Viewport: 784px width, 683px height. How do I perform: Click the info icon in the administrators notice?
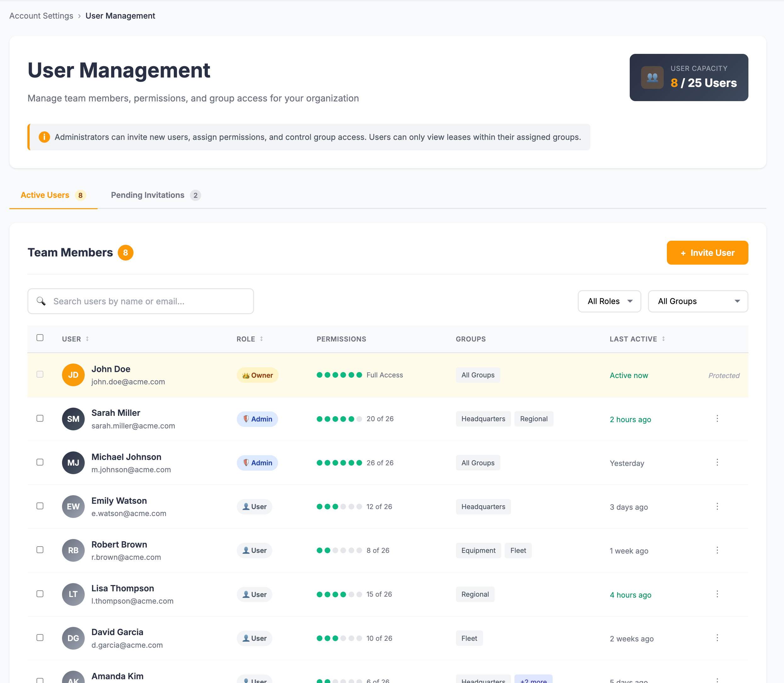(x=44, y=137)
